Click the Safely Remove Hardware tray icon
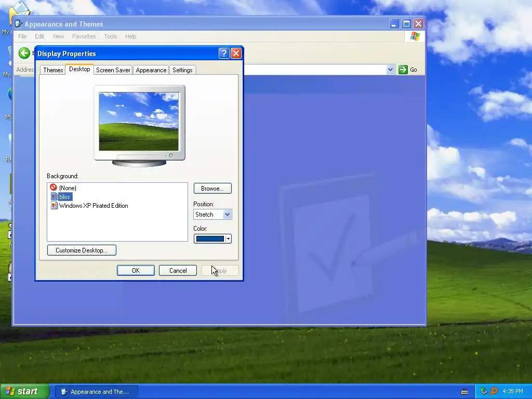The height and width of the screenshot is (399, 532). point(484,391)
